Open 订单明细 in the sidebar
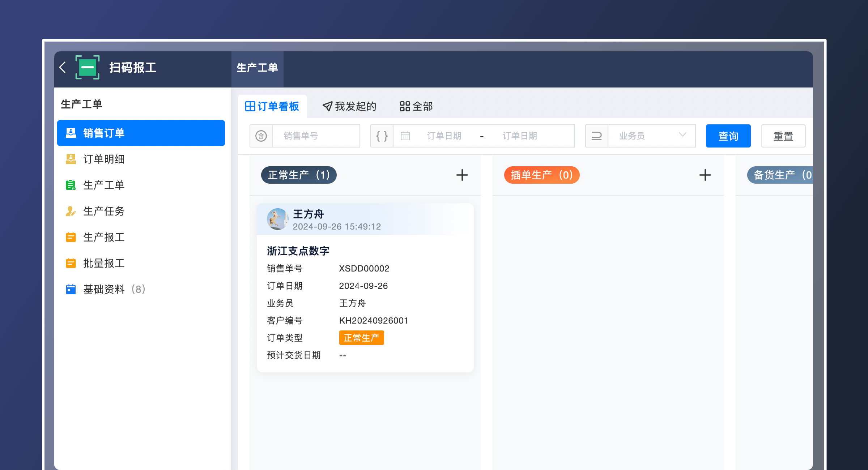868x470 pixels. pyautogui.click(x=103, y=159)
